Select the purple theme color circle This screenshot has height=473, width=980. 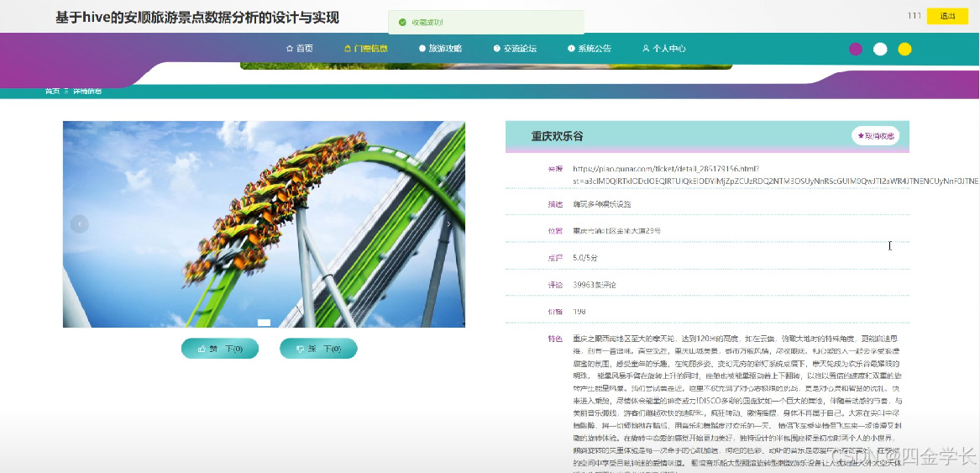point(856,50)
